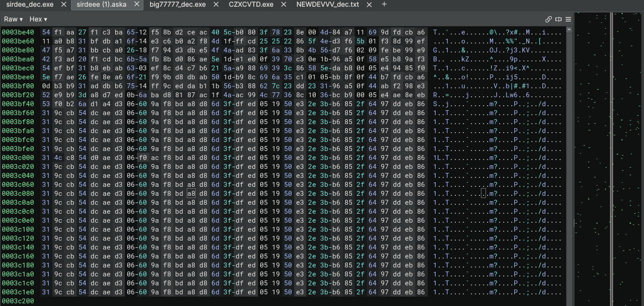
Task: Select address 0003c1e0
Action: click(18, 292)
